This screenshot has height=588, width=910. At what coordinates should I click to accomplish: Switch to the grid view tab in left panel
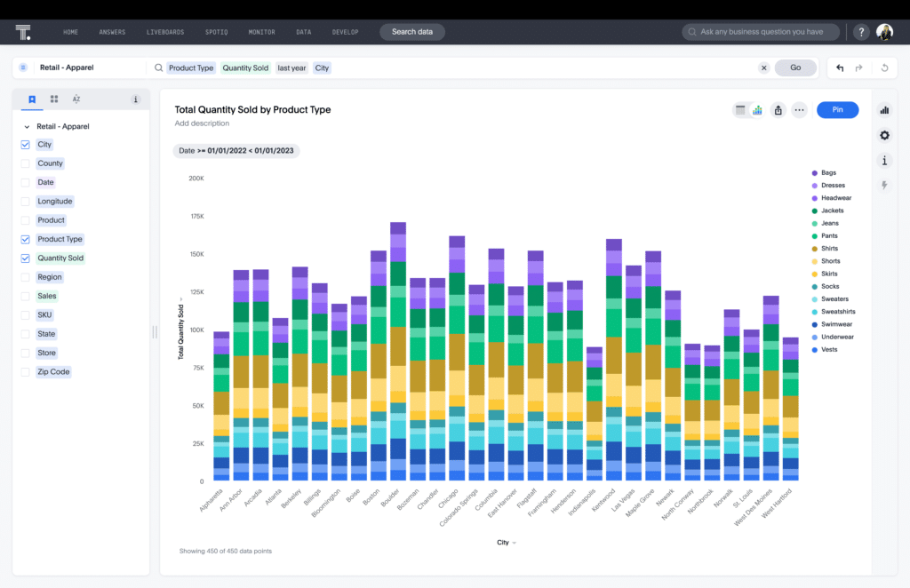53,99
